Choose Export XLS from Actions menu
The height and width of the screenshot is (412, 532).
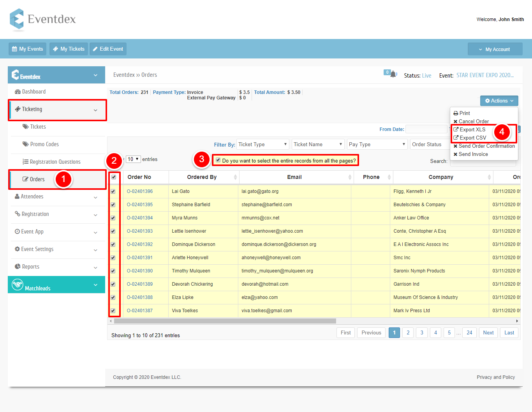click(472, 129)
